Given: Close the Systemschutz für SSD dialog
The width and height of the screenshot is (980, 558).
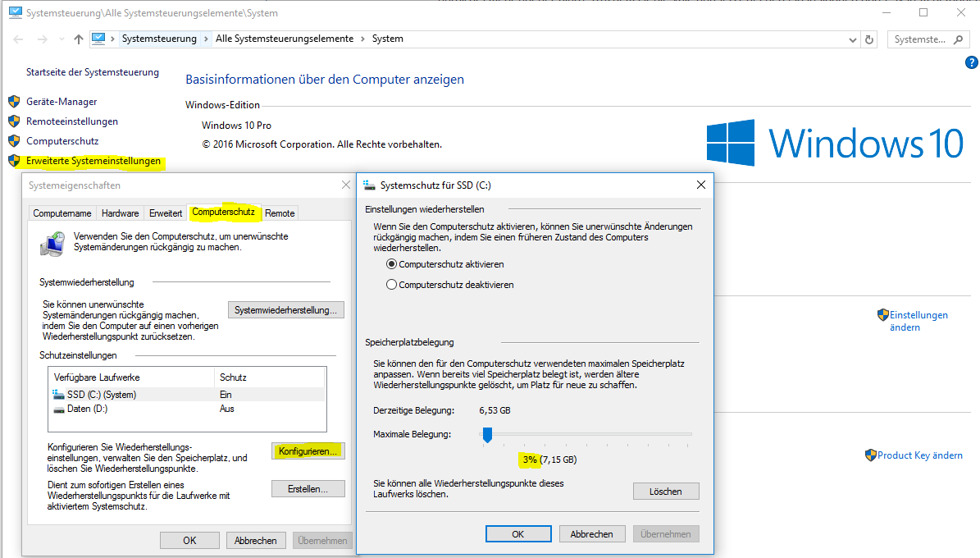Looking at the screenshot, I should [700, 185].
